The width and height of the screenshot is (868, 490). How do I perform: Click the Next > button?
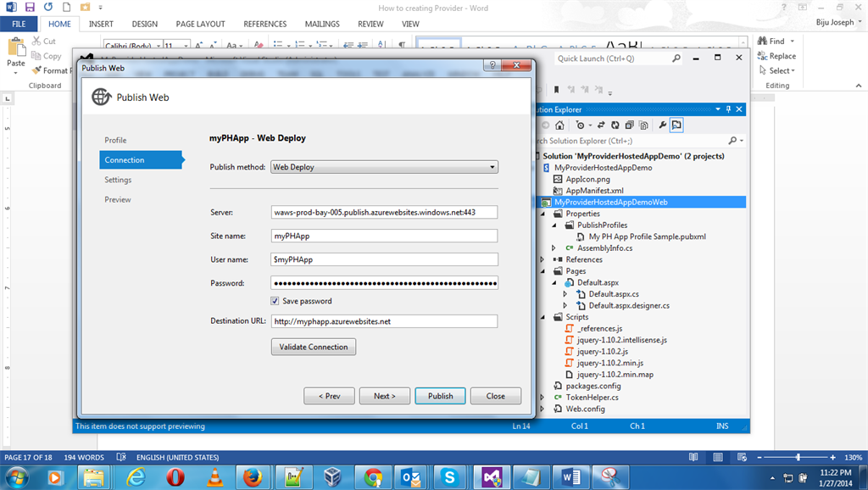[384, 396]
